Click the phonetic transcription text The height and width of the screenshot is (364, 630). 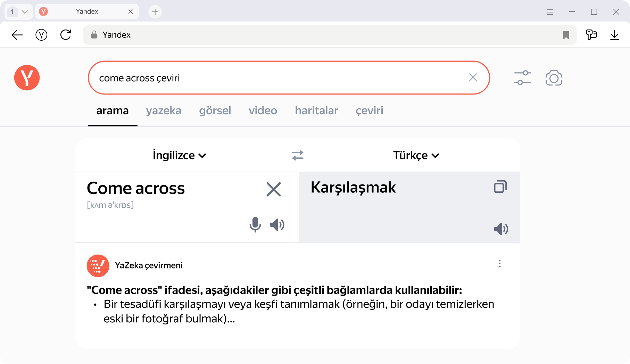click(110, 205)
